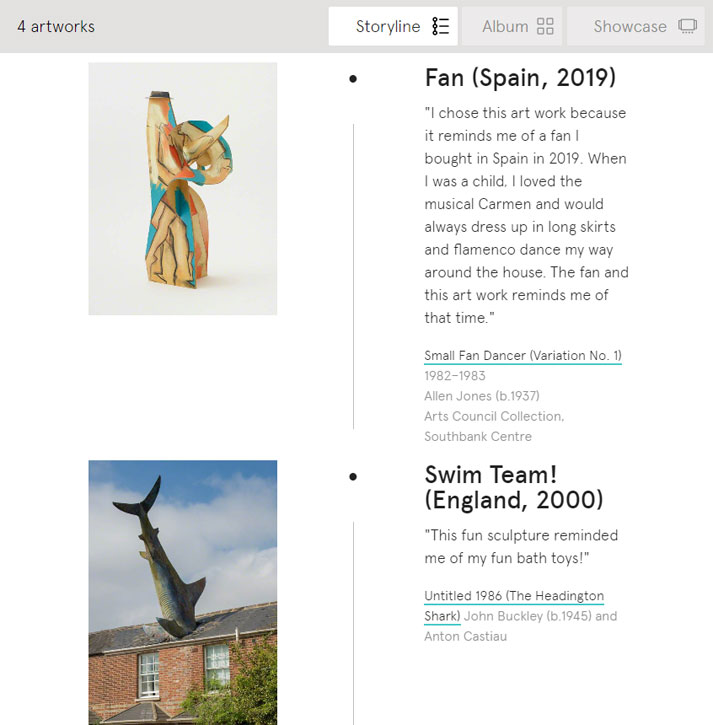The height and width of the screenshot is (725, 713).
Task: Click Arts Council Collection, Southbank Centre text
Action: coord(494,426)
